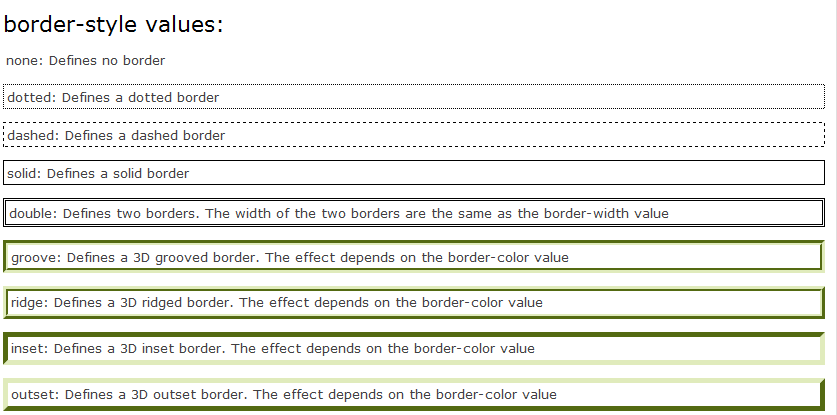Click the "inset:" label at line start
The image size is (837, 415).
(29, 349)
